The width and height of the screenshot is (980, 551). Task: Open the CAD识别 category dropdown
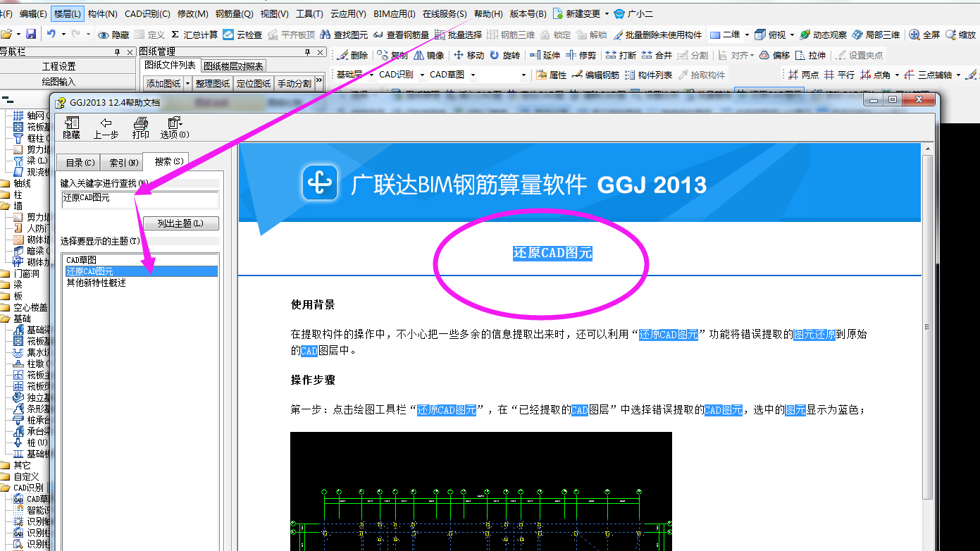pyautogui.click(x=422, y=75)
